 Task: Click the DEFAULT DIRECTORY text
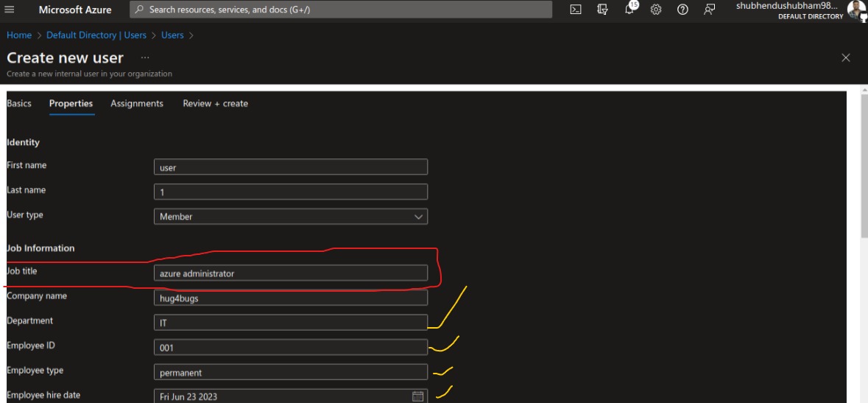click(811, 17)
